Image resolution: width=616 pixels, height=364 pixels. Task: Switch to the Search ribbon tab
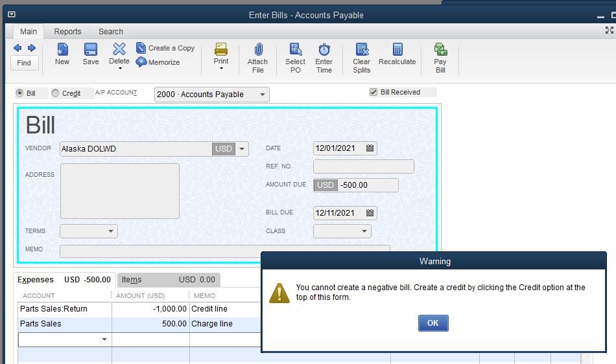coord(111,31)
